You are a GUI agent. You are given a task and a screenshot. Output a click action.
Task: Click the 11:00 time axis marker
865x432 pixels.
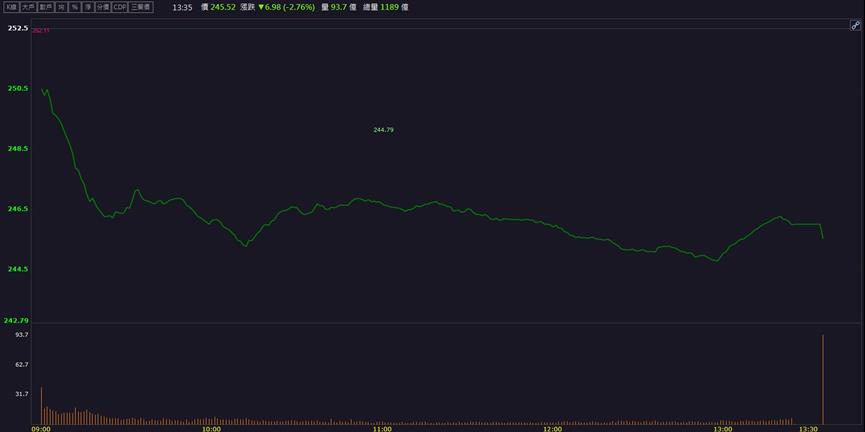tap(382, 429)
